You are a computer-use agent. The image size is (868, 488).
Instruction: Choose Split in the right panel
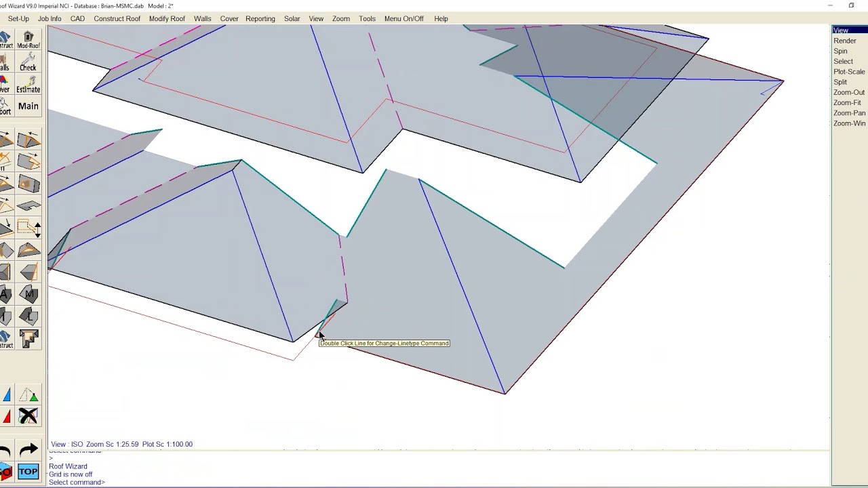coord(840,82)
